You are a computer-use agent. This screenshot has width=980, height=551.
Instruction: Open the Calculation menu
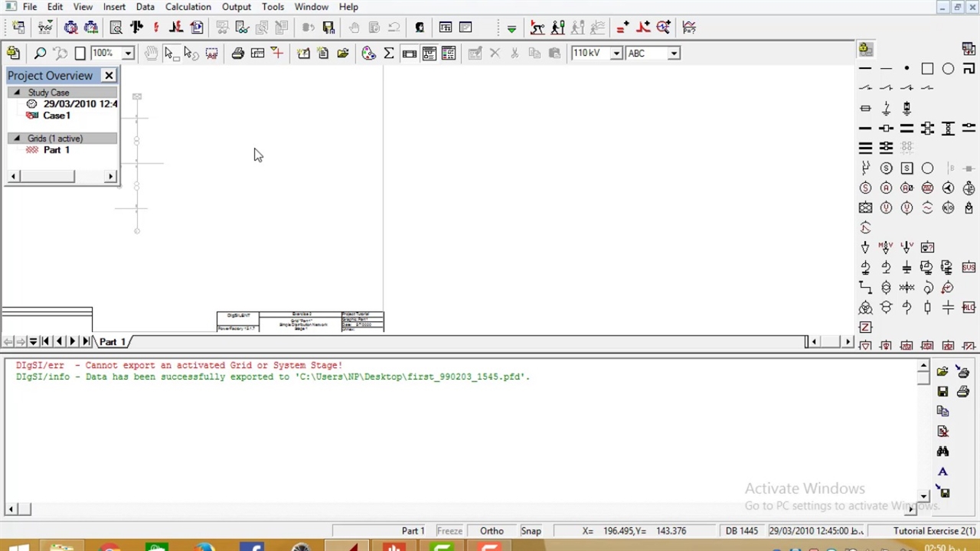point(188,7)
